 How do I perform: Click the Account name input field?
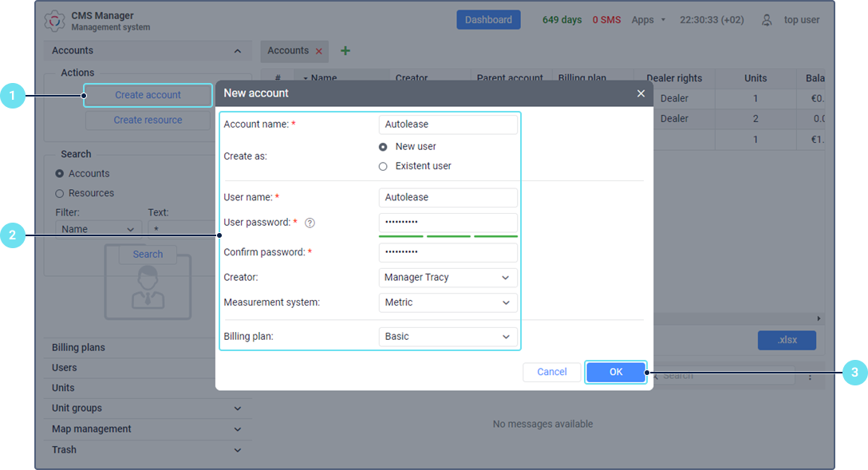[x=448, y=124]
